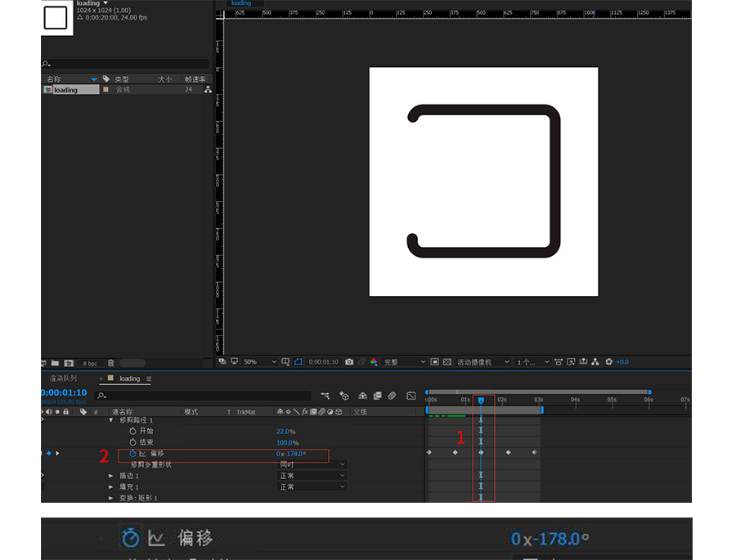Switch to the 渲染队列 tab
The image size is (736, 560).
coord(63,379)
